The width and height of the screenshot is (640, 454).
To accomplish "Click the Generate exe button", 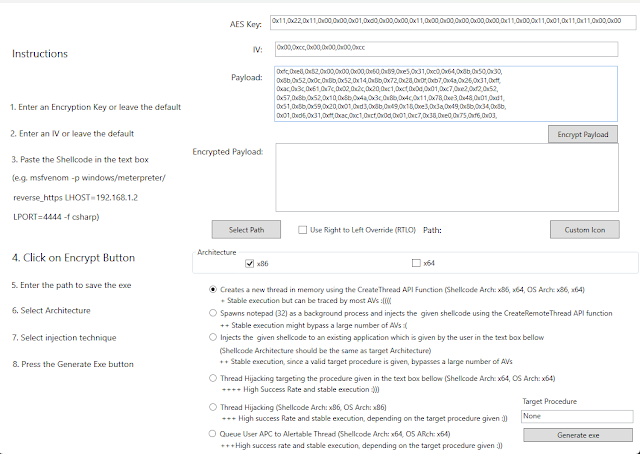I will [578, 435].
